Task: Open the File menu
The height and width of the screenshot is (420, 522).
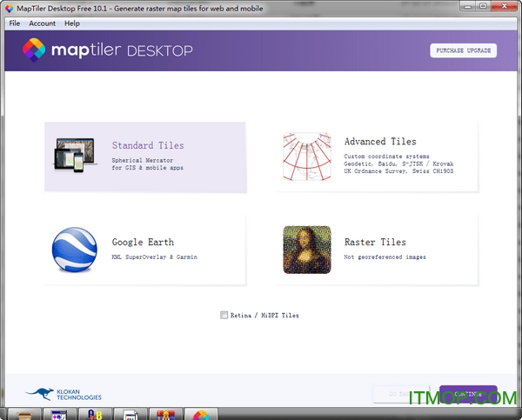Action: tap(14, 23)
